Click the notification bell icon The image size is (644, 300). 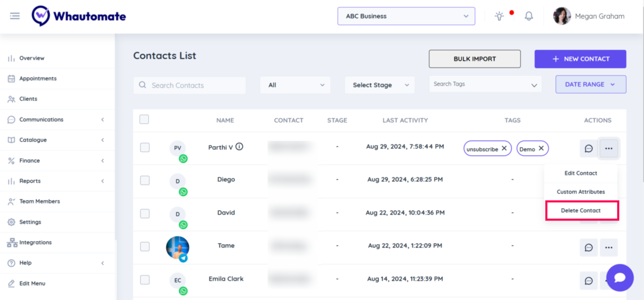529,16
